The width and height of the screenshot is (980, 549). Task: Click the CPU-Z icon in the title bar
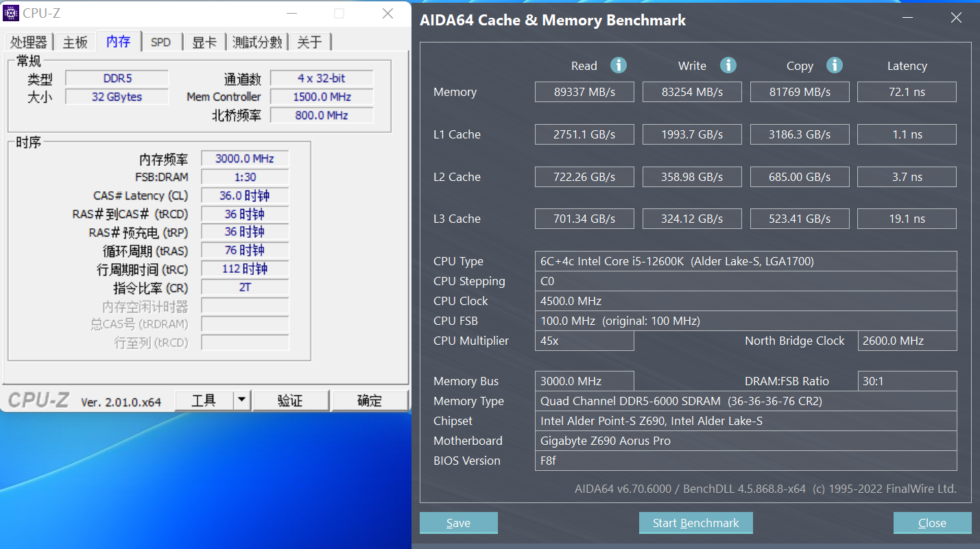10,12
